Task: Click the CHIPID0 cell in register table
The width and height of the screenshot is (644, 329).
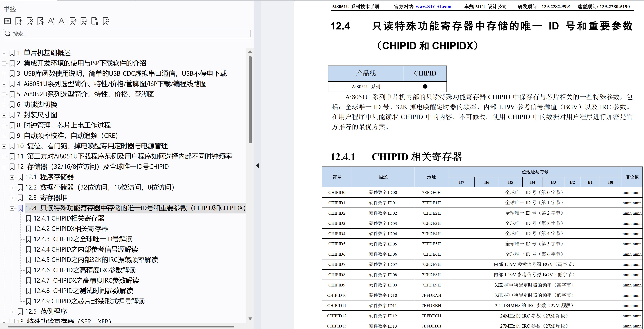Action: (x=337, y=193)
